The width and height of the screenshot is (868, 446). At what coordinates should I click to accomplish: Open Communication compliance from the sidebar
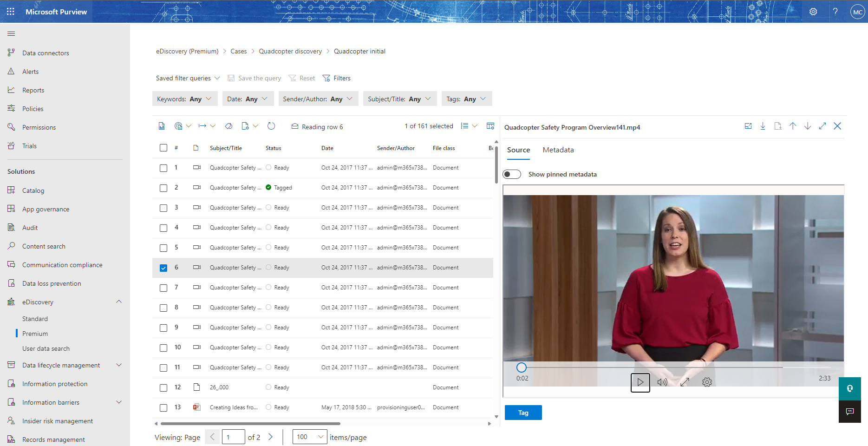62,264
